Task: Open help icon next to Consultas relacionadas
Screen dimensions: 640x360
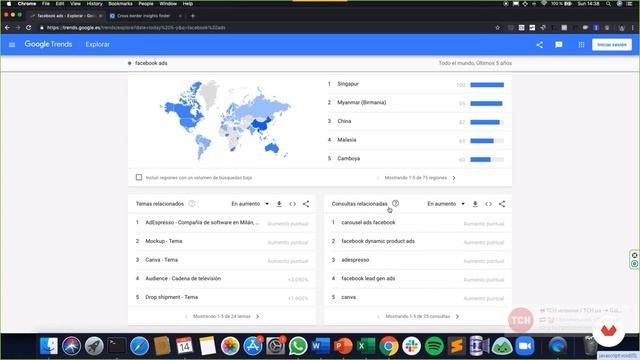Action: 395,203
